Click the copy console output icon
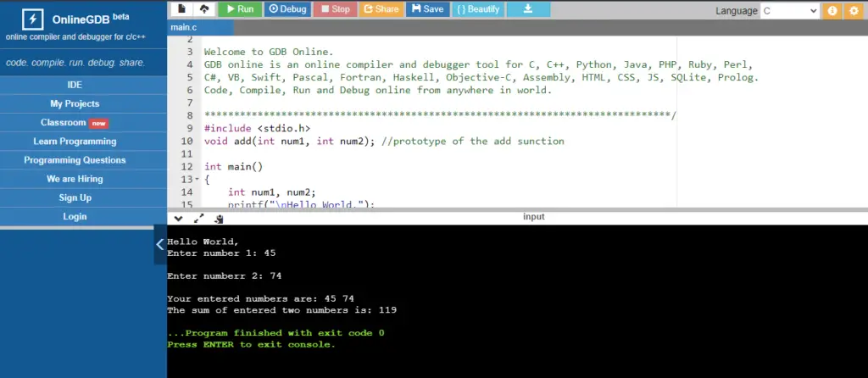868x378 pixels. (x=219, y=220)
